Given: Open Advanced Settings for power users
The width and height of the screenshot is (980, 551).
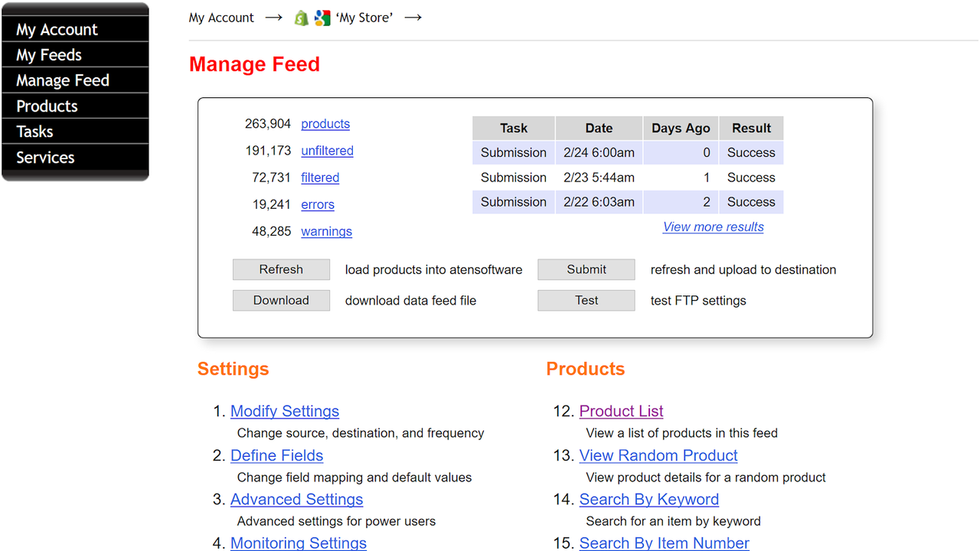Looking at the screenshot, I should click(296, 499).
